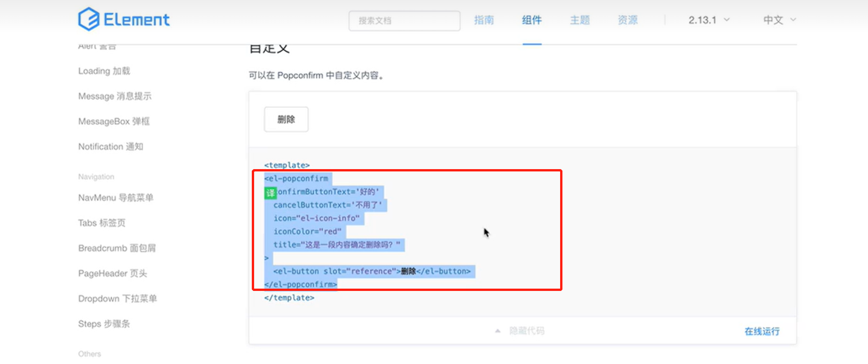Click the </el-popconfirm> closing code line
The height and width of the screenshot is (364, 868).
pos(301,284)
